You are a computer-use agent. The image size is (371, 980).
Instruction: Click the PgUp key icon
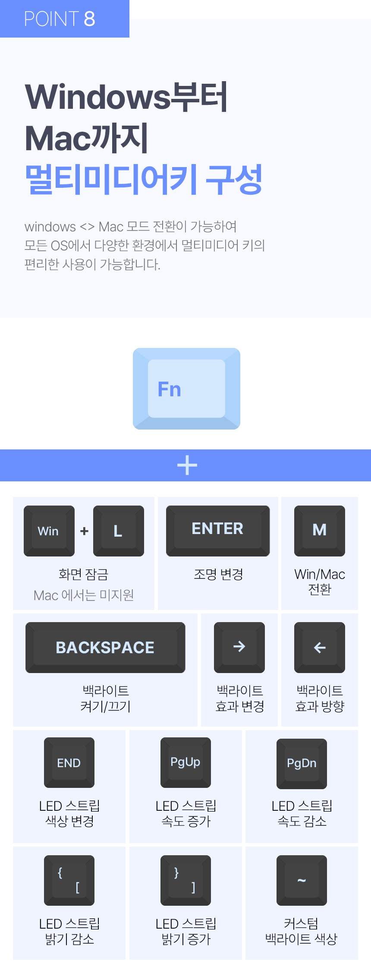pos(185,762)
